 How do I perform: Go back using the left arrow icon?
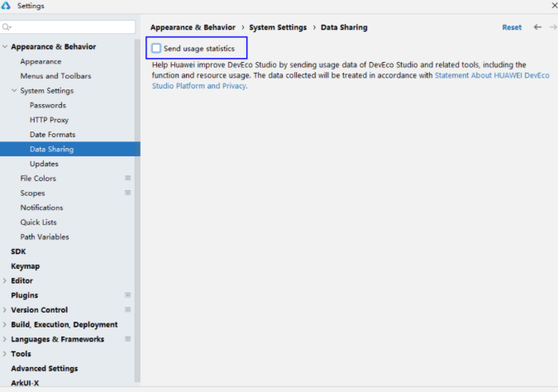coord(537,27)
